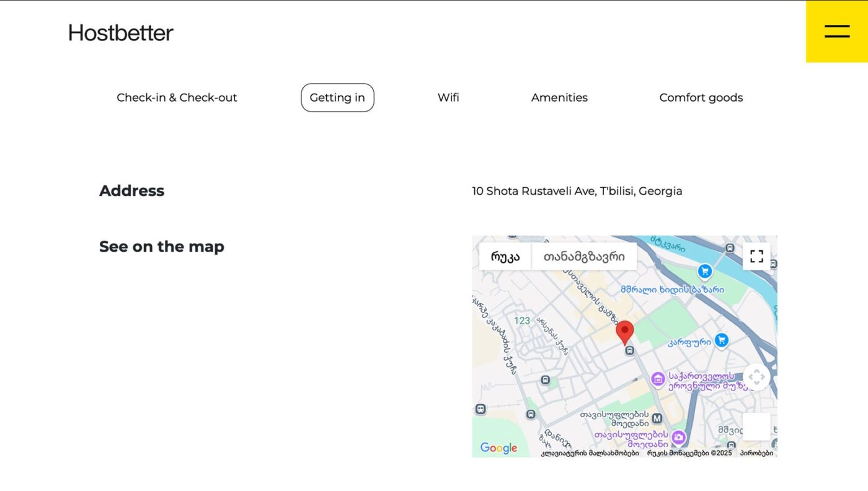Select the Getting in tab

click(x=337, y=97)
